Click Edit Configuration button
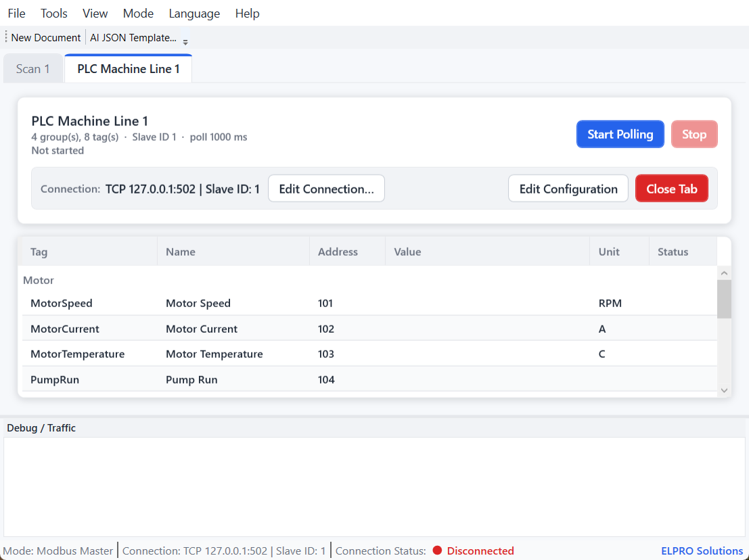 coord(568,189)
